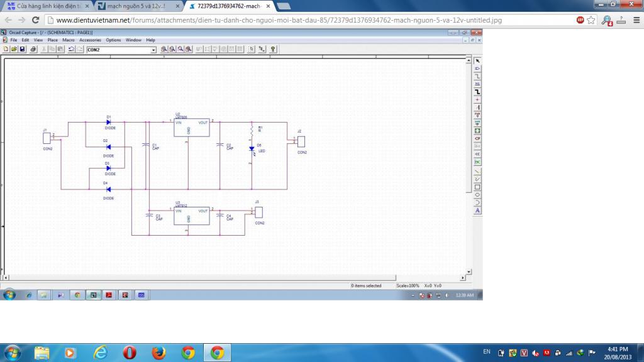Screen dimensions: 644x362
Task: Select the Place Off-Page Connector tool
Action: click(477, 155)
